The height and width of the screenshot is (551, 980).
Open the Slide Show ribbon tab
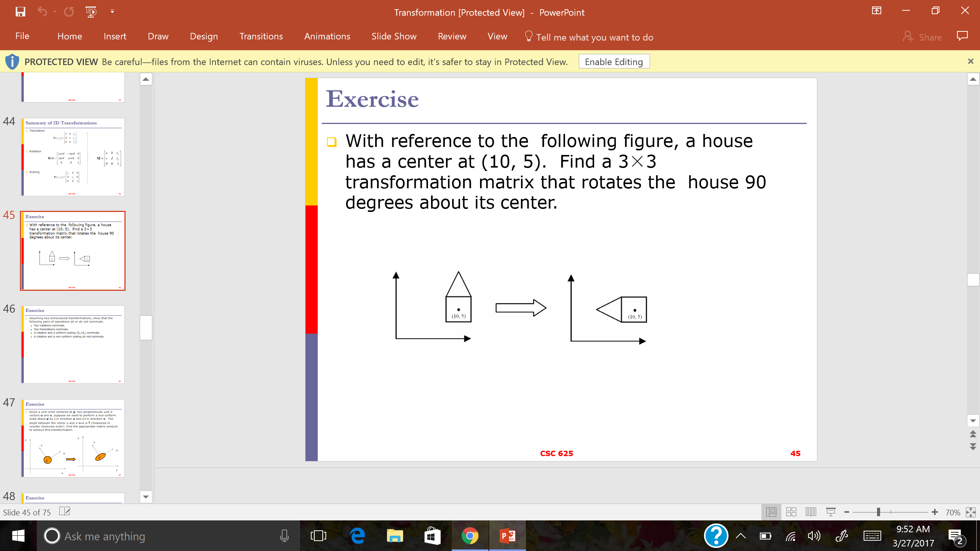coord(394,36)
